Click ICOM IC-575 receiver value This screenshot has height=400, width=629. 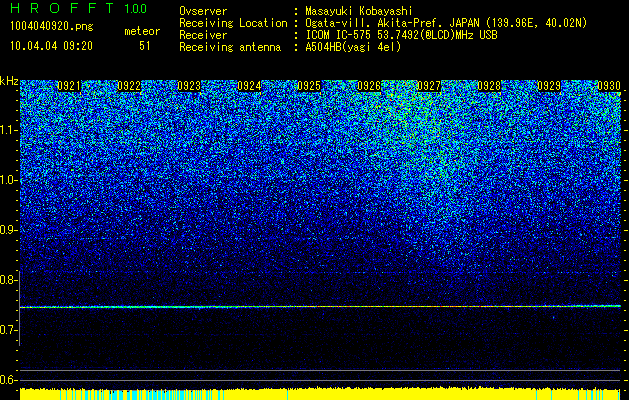pos(401,35)
